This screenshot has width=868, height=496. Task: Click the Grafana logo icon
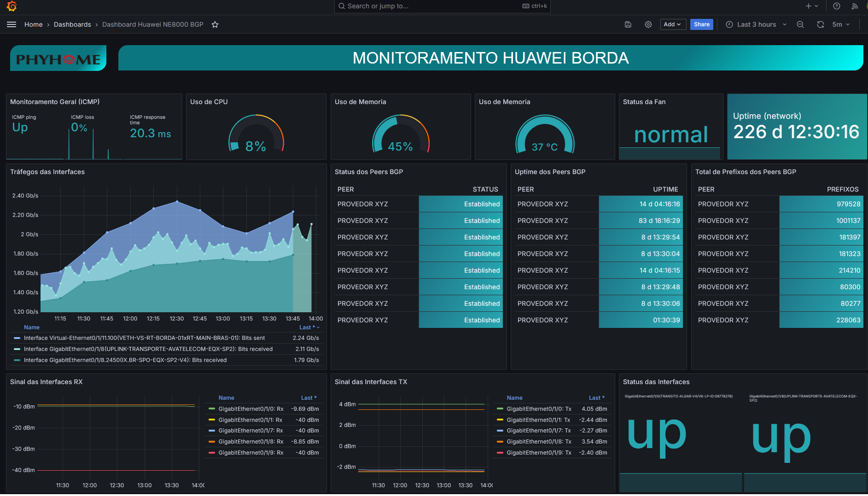point(12,6)
